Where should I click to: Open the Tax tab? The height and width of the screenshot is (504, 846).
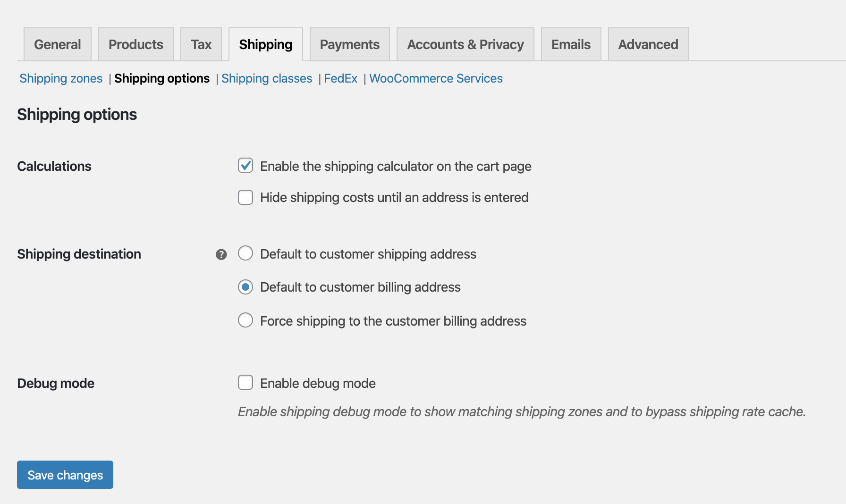pyautogui.click(x=201, y=44)
